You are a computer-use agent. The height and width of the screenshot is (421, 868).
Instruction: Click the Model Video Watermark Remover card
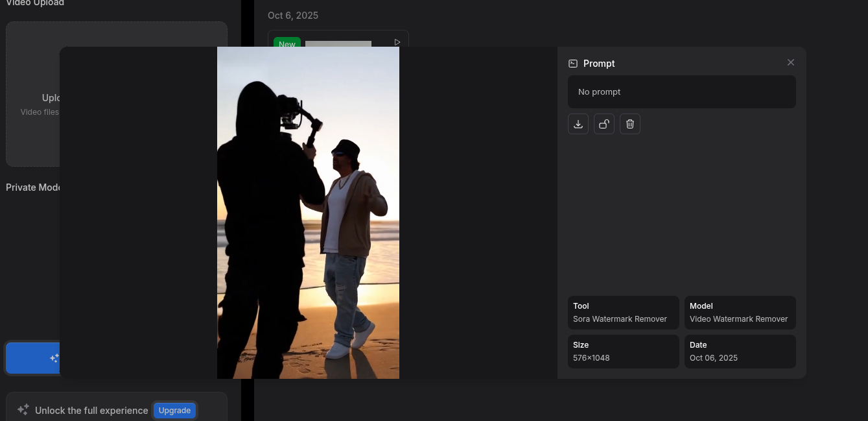coord(740,313)
